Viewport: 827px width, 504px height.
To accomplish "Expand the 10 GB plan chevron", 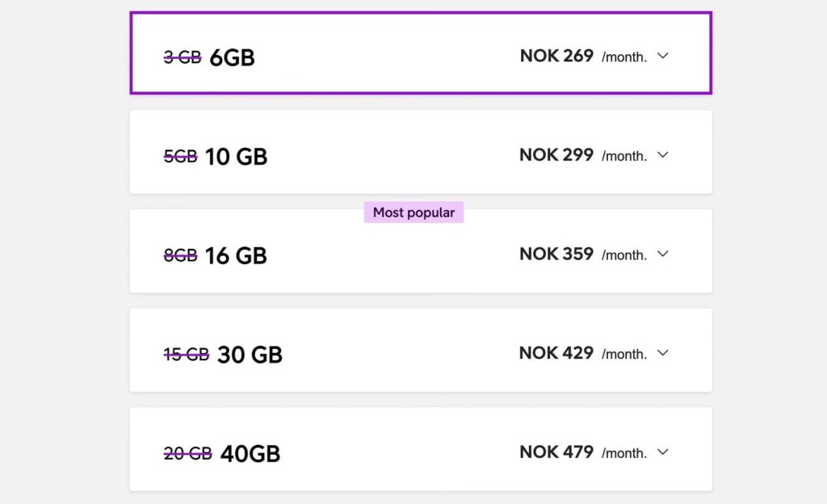I will tap(662, 155).
